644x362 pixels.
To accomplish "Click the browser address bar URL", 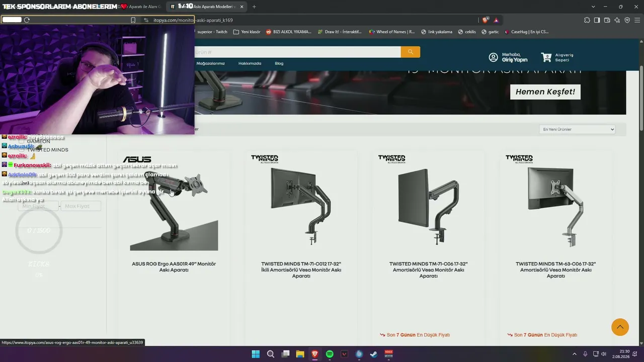I will point(193,20).
